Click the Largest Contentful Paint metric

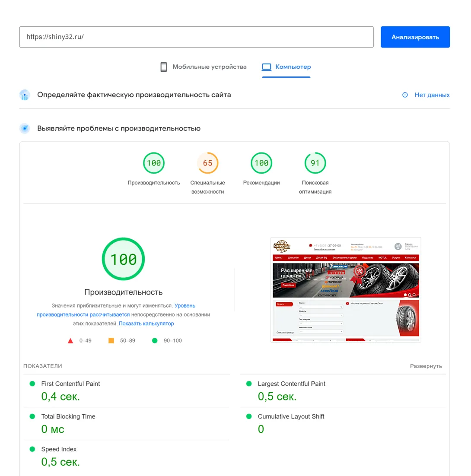[x=291, y=384]
